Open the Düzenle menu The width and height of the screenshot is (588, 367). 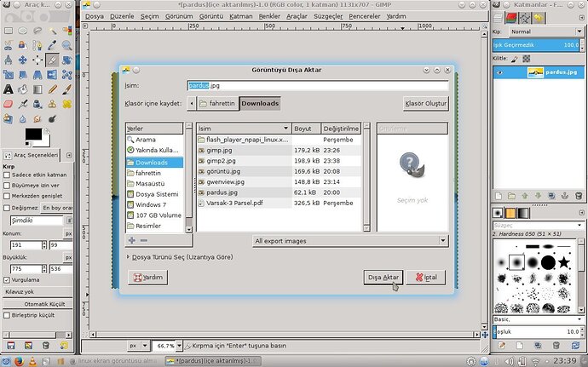coord(122,16)
